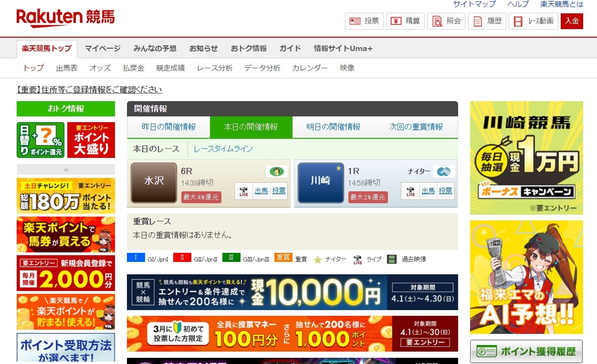Open the ガイド menu item
Screen dimensions: 597x364
[290, 48]
